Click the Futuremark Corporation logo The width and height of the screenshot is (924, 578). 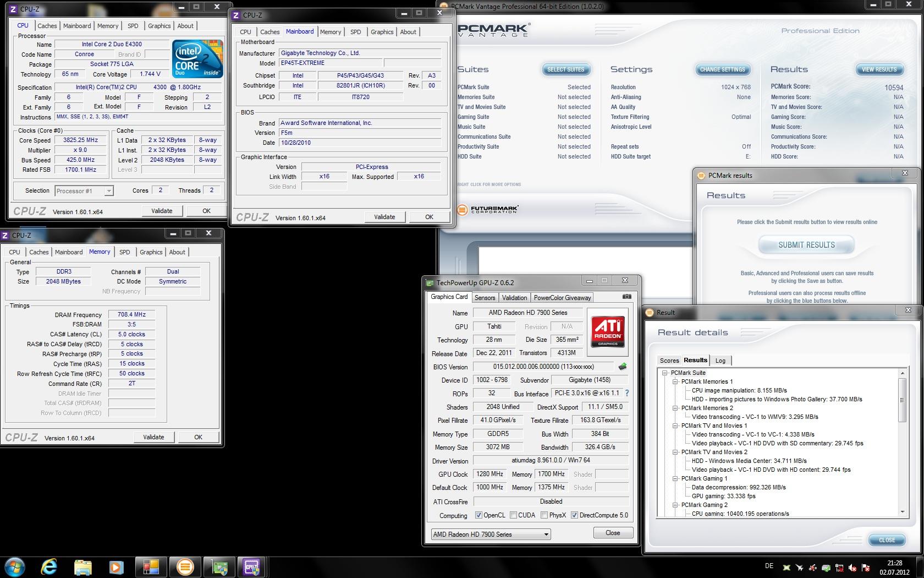488,209
